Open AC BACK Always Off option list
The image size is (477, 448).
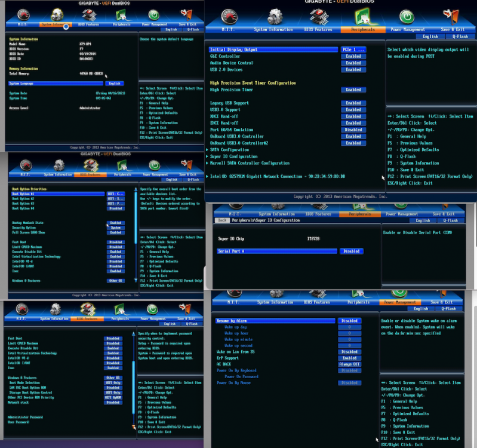[x=349, y=364]
